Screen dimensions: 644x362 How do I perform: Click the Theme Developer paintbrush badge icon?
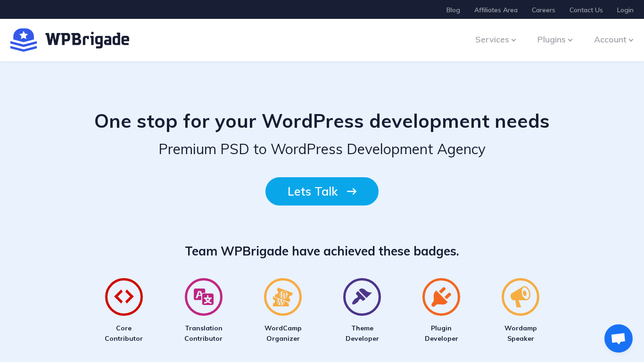[x=362, y=297]
